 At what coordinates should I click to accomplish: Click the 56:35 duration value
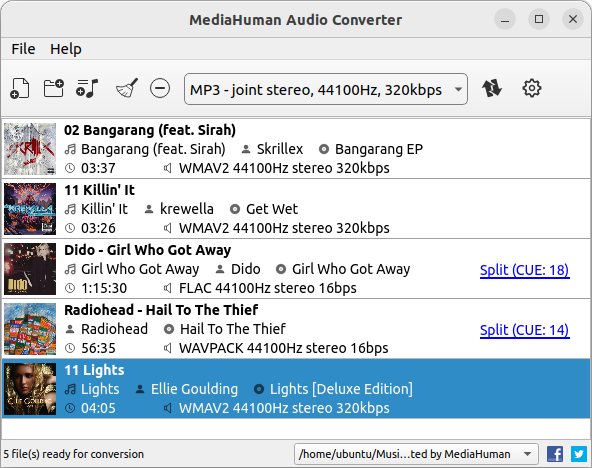(x=98, y=348)
